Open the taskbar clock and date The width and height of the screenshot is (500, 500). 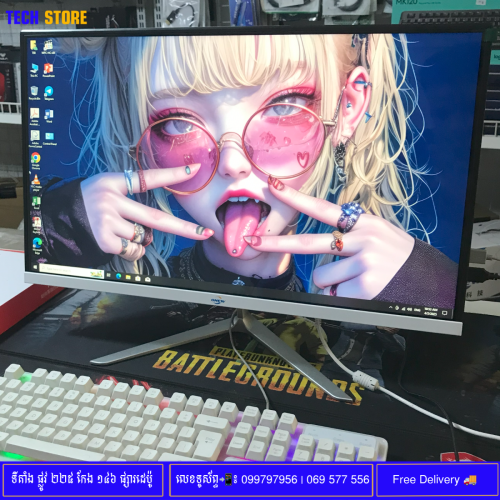coord(430,312)
